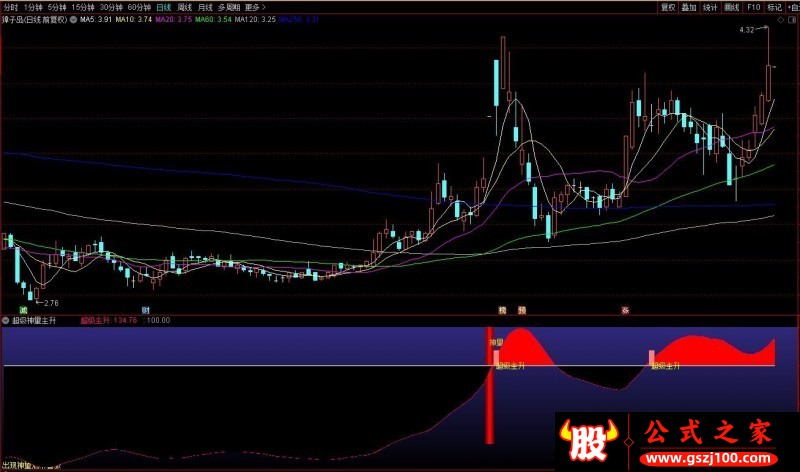Switch to the 月线 monthly chart

tap(205, 7)
